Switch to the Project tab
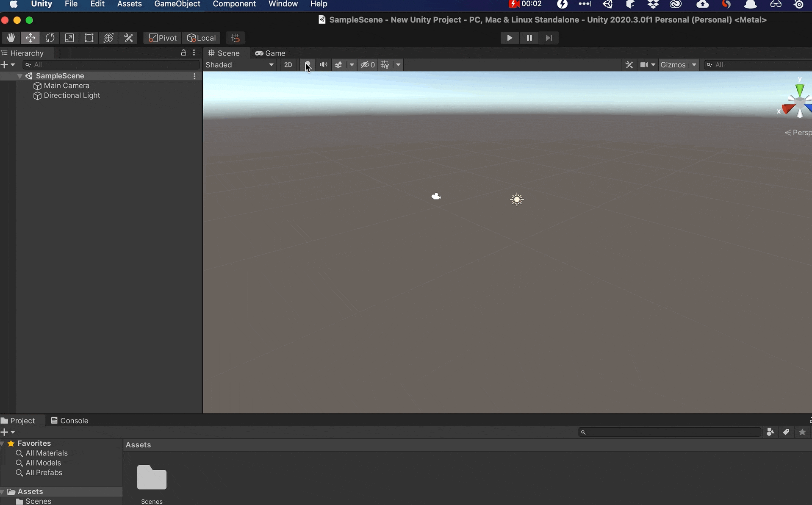 click(x=18, y=421)
